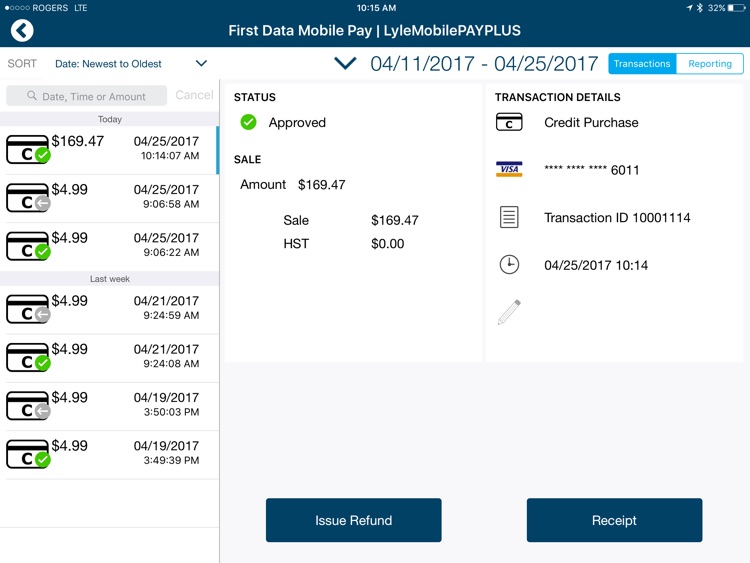Switch to the Reporting tab
The width and height of the screenshot is (750, 563).
point(710,64)
